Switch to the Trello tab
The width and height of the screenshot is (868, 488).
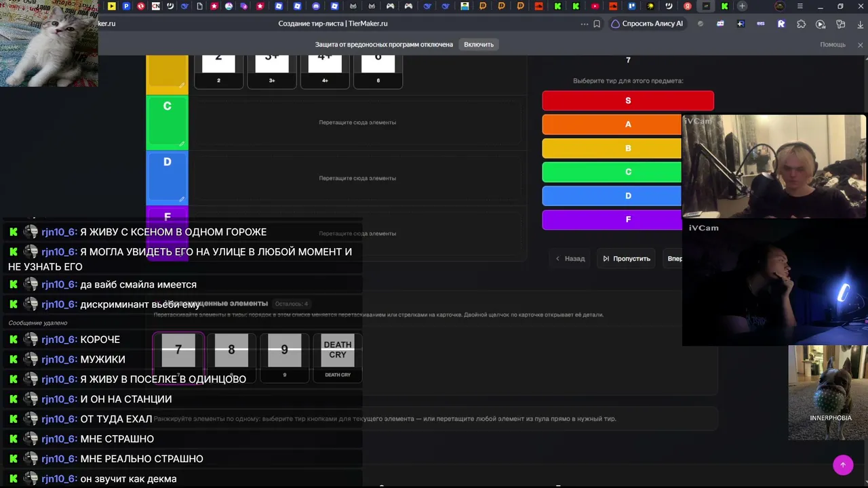pyautogui.click(x=631, y=6)
